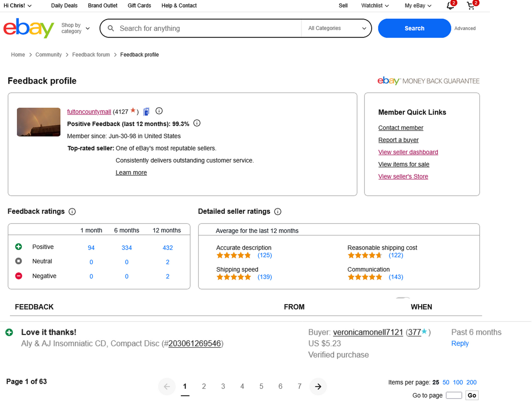532x404 pixels.
Task: Click the eBay Store icon beside username
Action: pos(146,112)
